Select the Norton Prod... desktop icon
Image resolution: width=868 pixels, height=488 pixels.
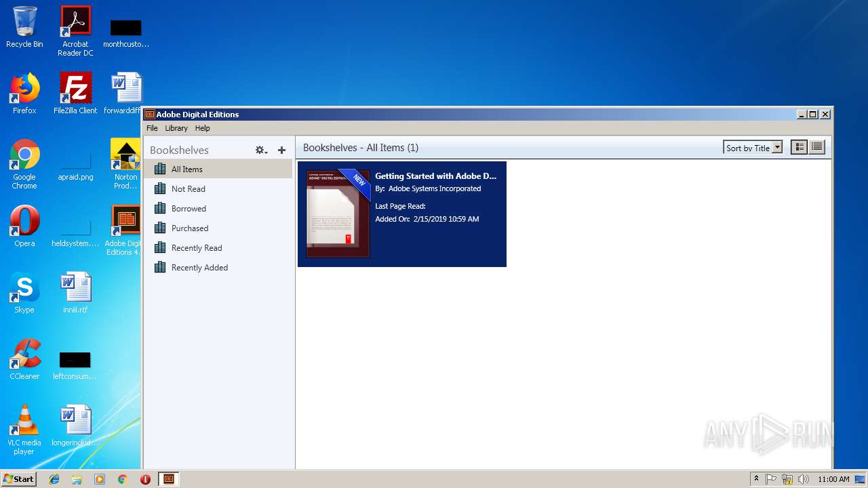(126, 165)
